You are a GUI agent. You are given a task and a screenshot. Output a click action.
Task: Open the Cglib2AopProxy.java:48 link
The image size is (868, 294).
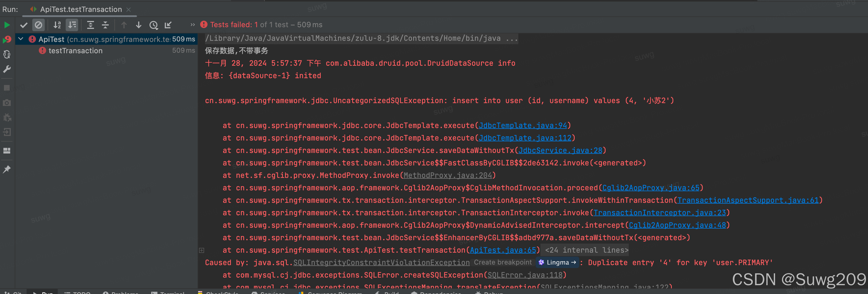(x=677, y=225)
